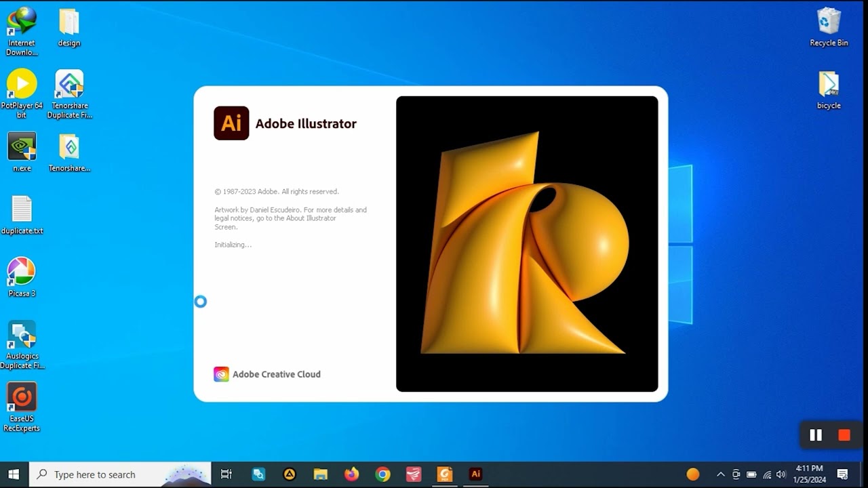Click the Ai logo on splash screen

point(231,123)
